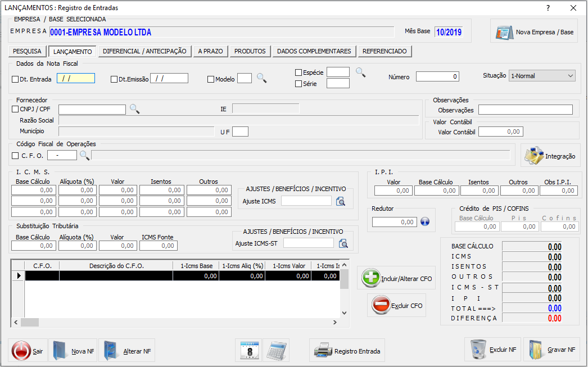Focus the Dt. Entrada date field
The height and width of the screenshot is (367, 588).
pos(76,78)
